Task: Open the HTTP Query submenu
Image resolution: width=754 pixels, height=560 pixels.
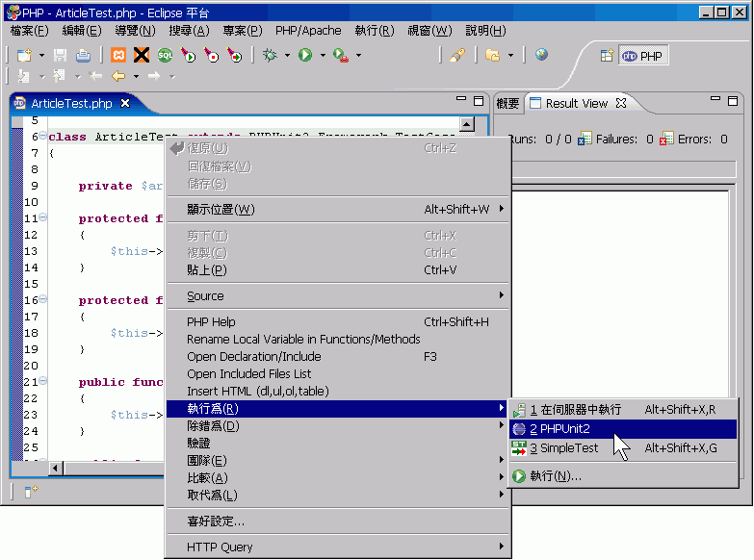Action: (x=338, y=547)
